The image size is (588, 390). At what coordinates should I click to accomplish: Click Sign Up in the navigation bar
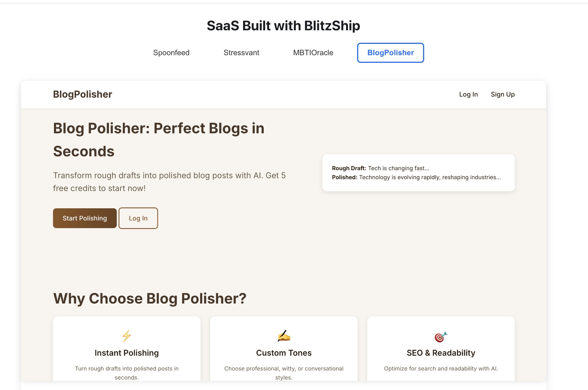pyautogui.click(x=503, y=95)
